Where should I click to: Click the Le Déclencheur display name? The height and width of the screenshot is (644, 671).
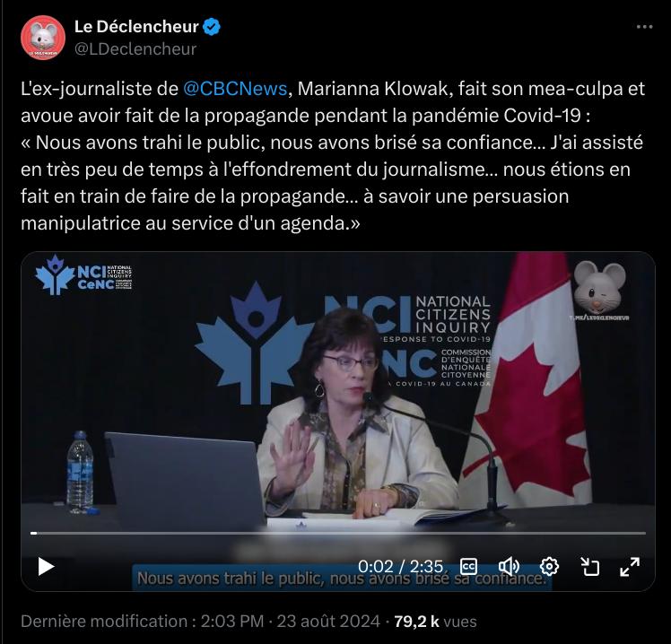(x=136, y=27)
